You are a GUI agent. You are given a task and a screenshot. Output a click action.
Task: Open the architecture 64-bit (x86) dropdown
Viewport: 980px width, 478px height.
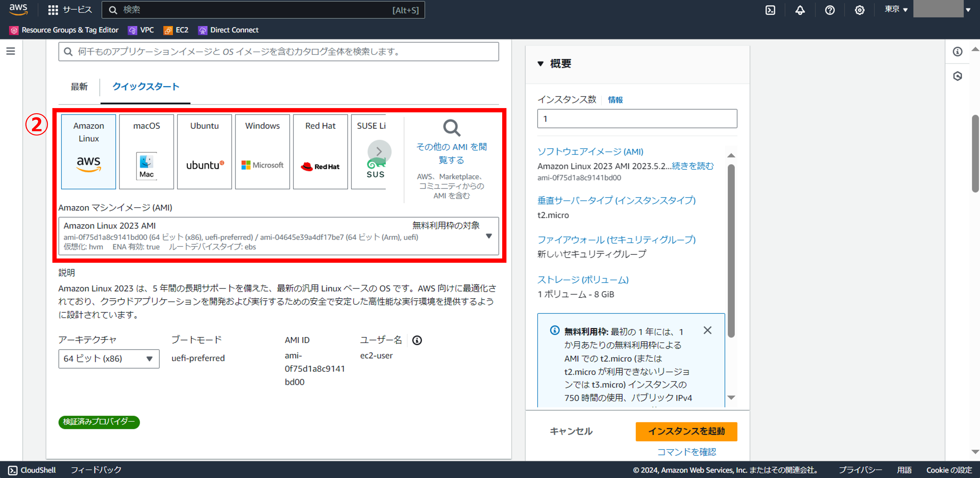click(109, 359)
